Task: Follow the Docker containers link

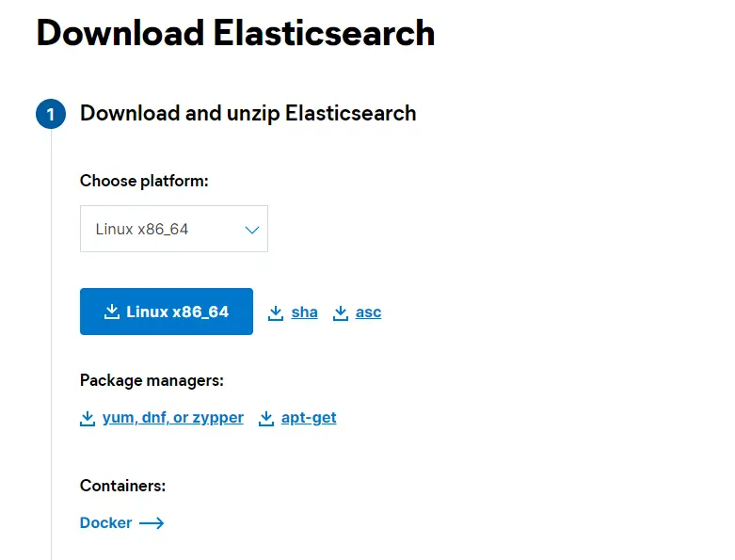Action: (x=106, y=522)
